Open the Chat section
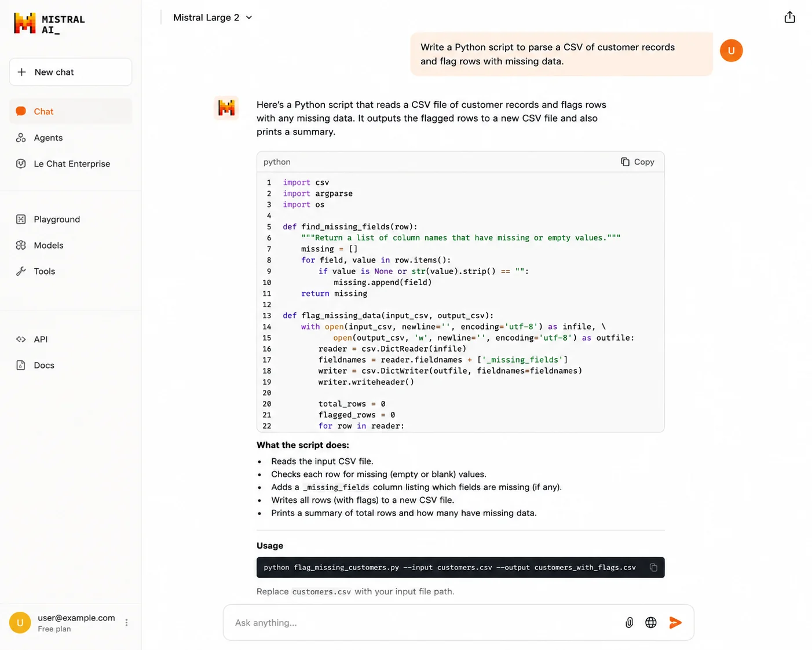This screenshot has height=650, width=812. (71, 111)
